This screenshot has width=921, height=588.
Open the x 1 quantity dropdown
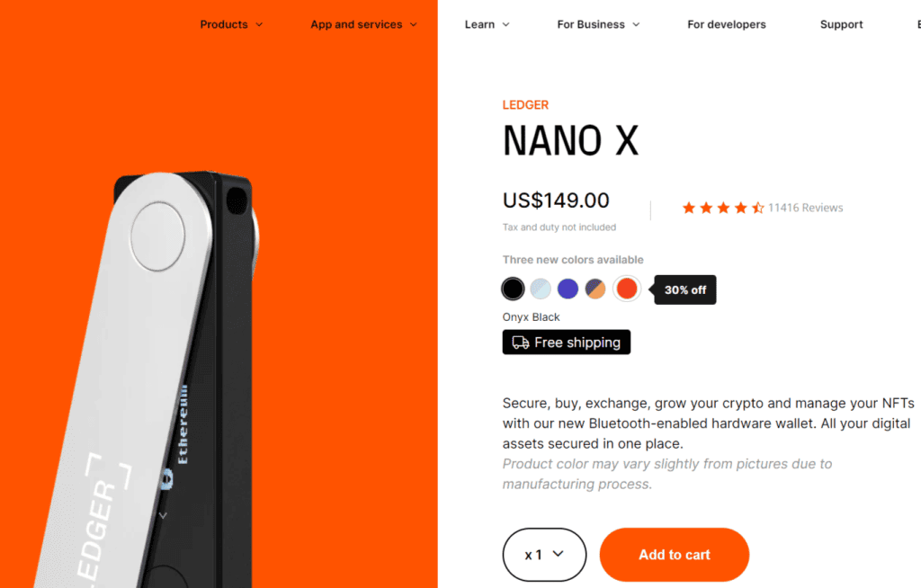tap(544, 555)
